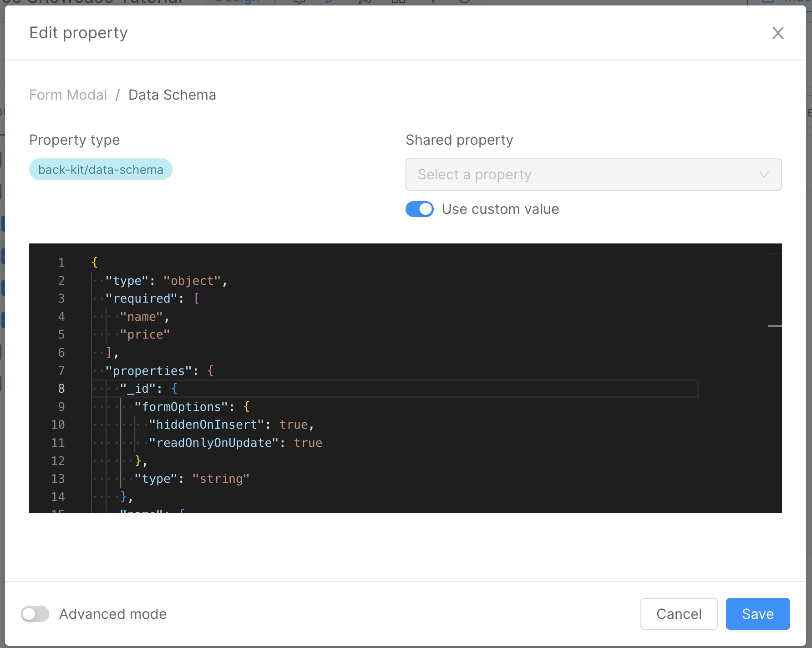This screenshot has width=812, height=648.
Task: Click the chevron on the Shared property selector
Action: [x=764, y=174]
